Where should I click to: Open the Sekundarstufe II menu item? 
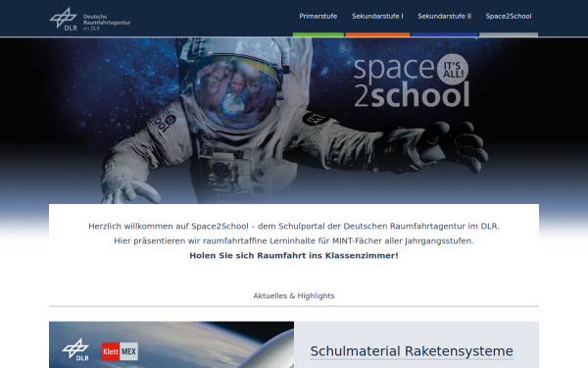coord(444,16)
